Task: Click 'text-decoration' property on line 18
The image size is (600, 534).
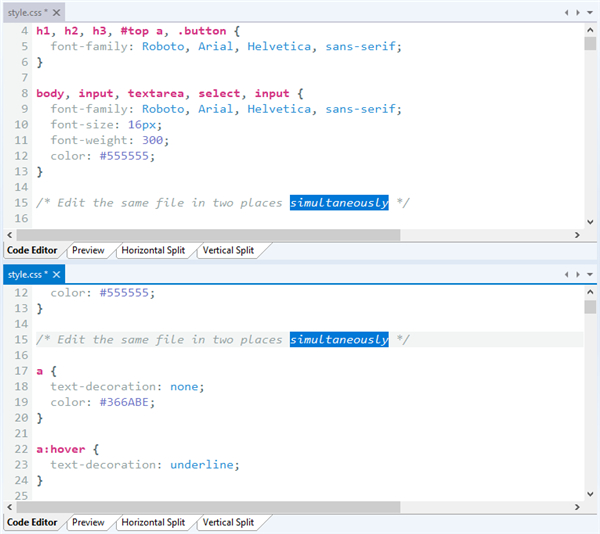Action: [103, 386]
